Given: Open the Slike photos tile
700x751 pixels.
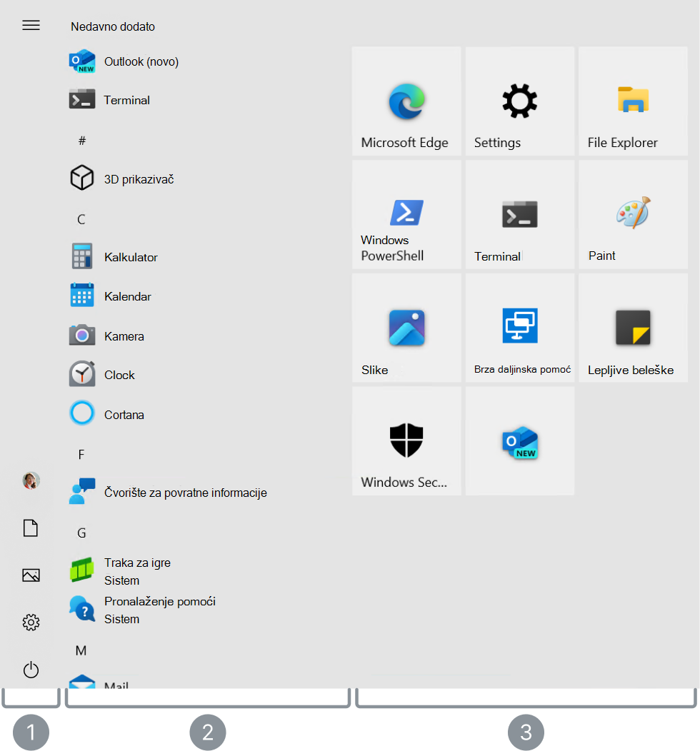Looking at the screenshot, I should [x=406, y=328].
